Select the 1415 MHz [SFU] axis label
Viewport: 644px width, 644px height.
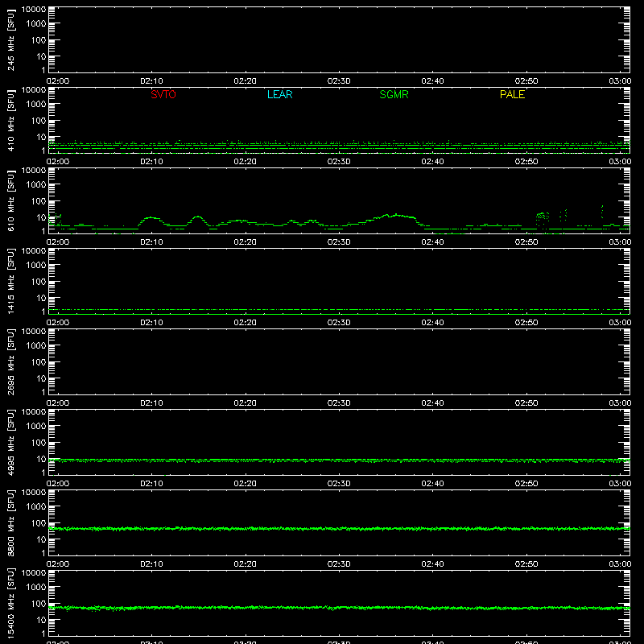10,281
